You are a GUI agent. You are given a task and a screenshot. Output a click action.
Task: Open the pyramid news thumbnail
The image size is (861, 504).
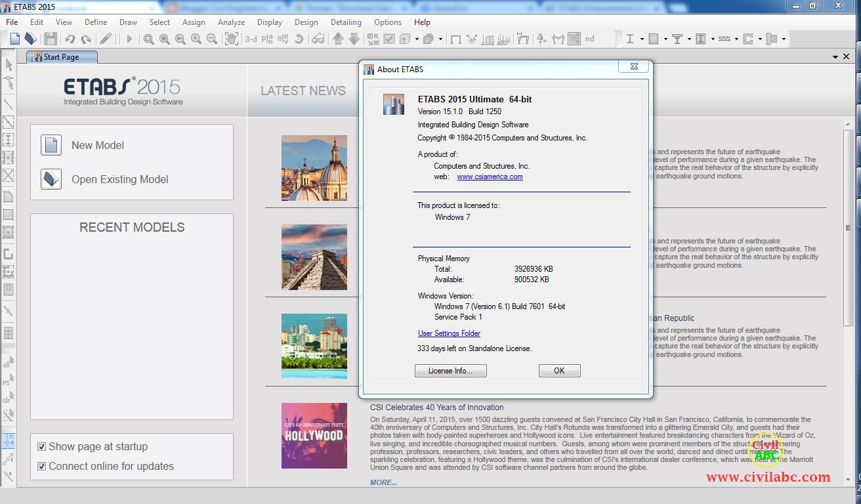(x=314, y=257)
